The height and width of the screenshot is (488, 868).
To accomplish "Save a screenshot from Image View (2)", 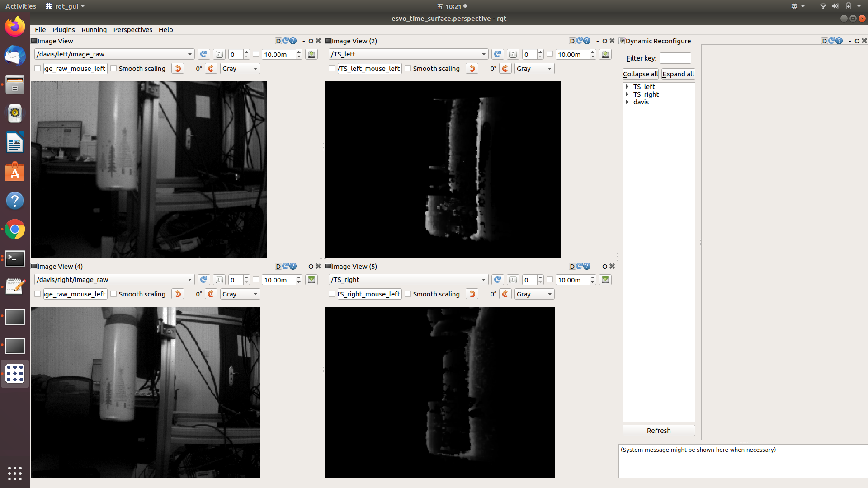I will (605, 54).
